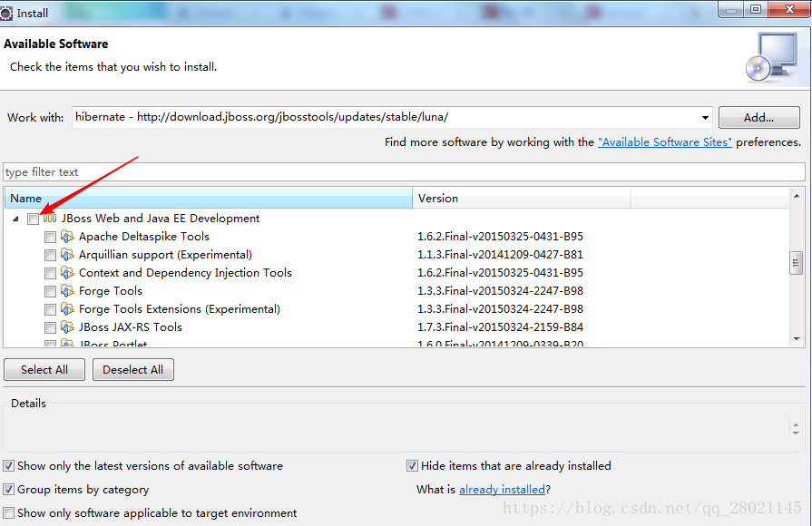The image size is (812, 526).
Task: Click the Select All button
Action: (x=44, y=370)
